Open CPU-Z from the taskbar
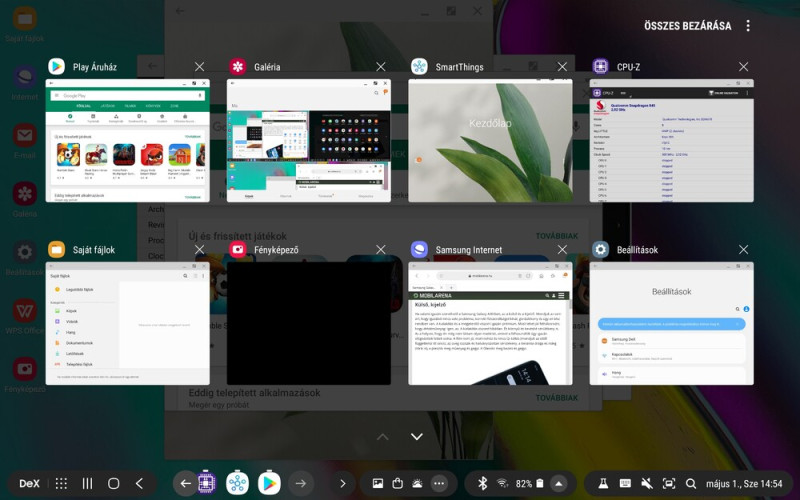This screenshot has height=500, width=800. pyautogui.click(x=206, y=483)
